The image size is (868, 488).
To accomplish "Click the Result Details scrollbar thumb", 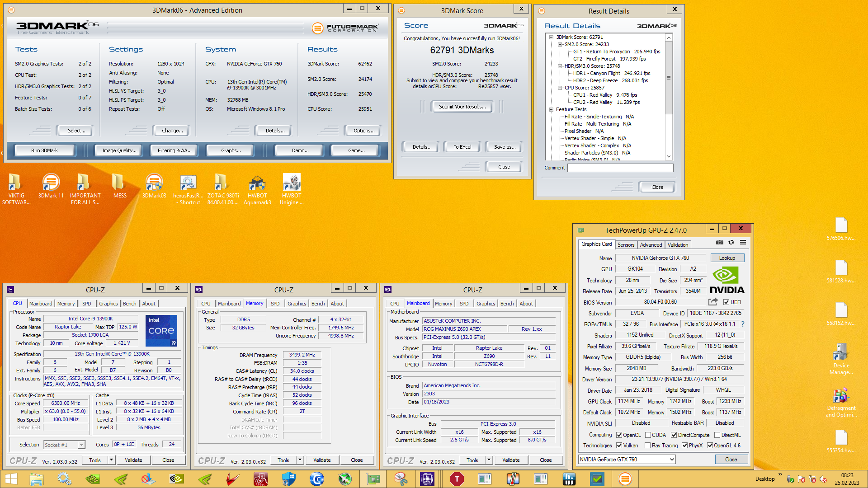I will [669, 78].
